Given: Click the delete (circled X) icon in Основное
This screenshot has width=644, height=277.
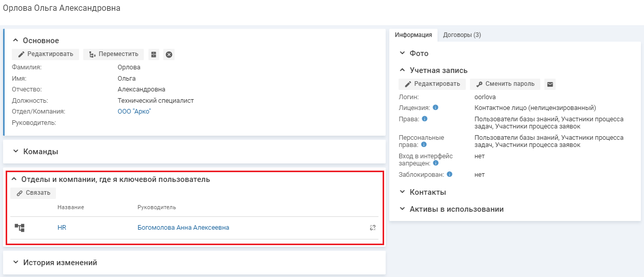Looking at the screenshot, I should [x=169, y=54].
